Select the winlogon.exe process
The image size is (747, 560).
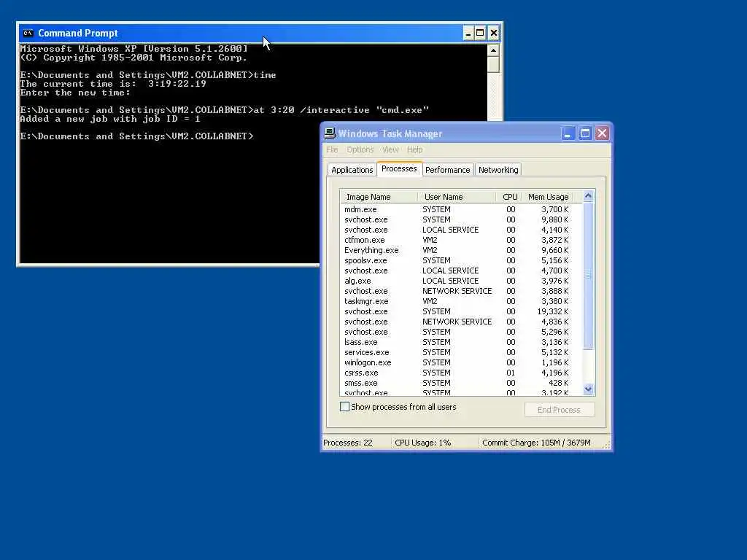coord(461,362)
